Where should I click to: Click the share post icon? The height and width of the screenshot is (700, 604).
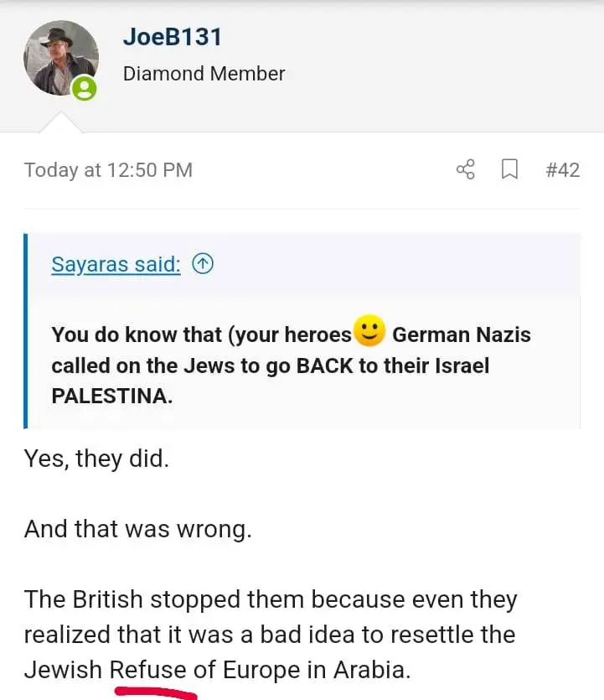tap(466, 170)
